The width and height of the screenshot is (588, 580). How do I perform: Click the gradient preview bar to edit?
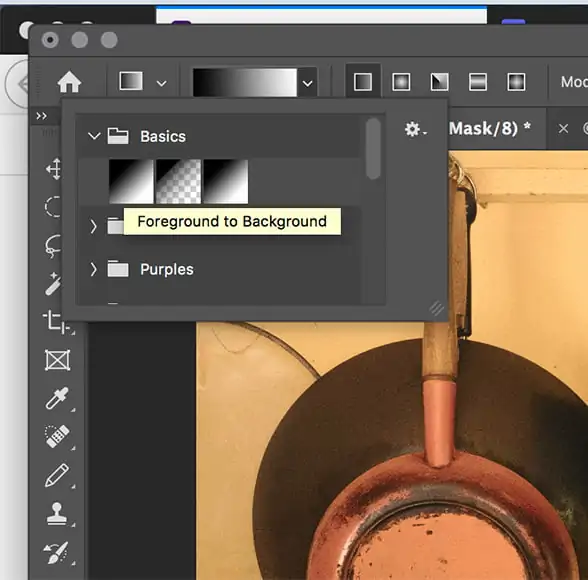pyautogui.click(x=245, y=82)
